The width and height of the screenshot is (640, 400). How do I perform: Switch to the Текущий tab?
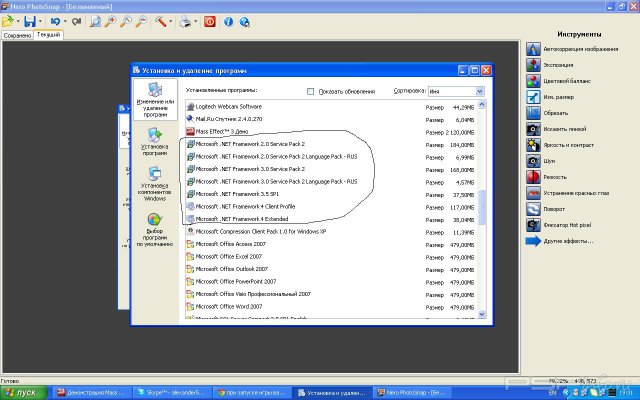coord(49,35)
